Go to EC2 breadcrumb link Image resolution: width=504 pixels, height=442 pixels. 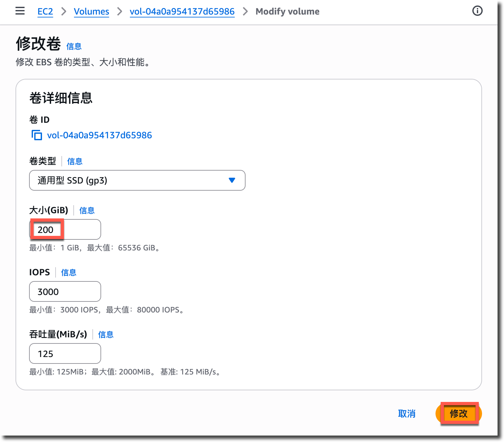pos(45,12)
